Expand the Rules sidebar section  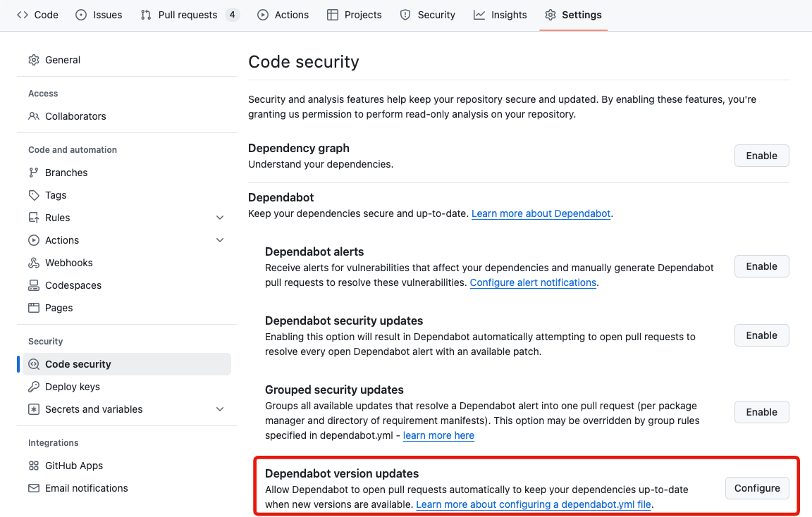[220, 218]
